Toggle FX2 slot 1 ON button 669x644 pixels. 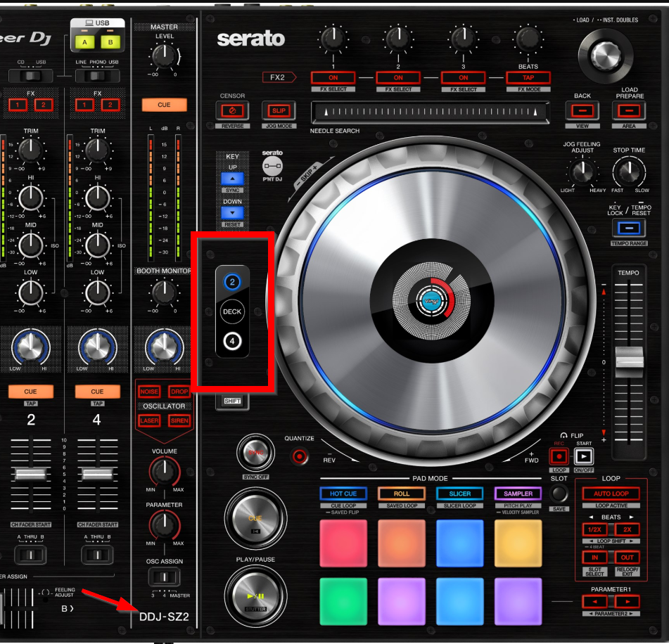(x=333, y=77)
